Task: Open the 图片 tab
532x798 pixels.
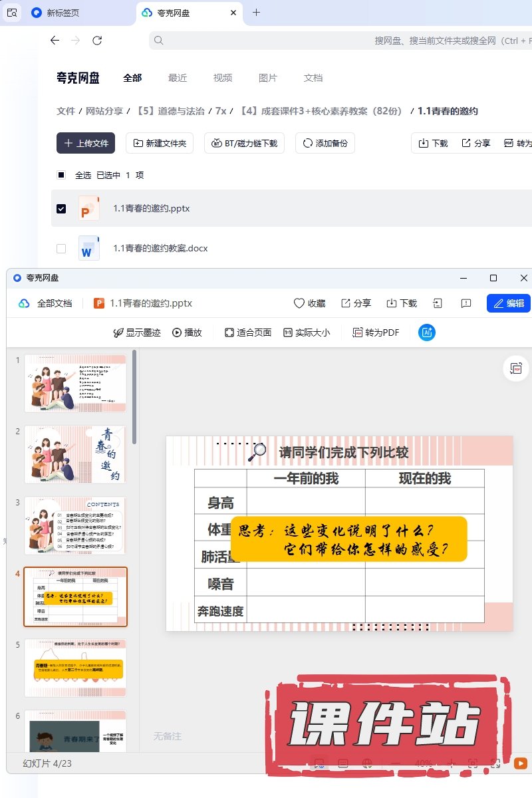Action: click(267, 78)
